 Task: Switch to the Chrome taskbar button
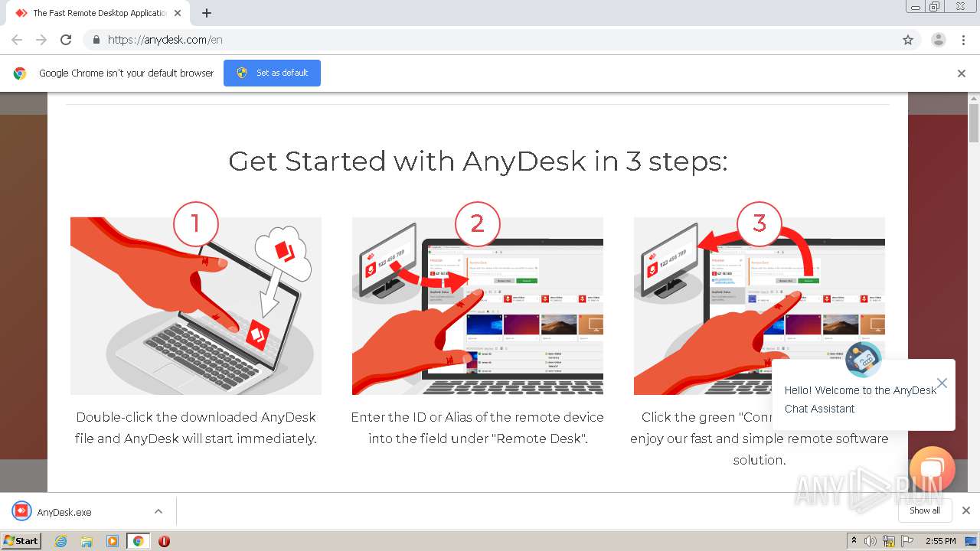pyautogui.click(x=139, y=541)
